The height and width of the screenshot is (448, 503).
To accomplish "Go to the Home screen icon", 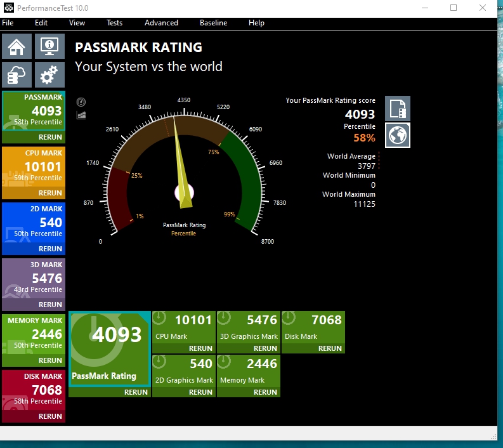I will pos(16,46).
